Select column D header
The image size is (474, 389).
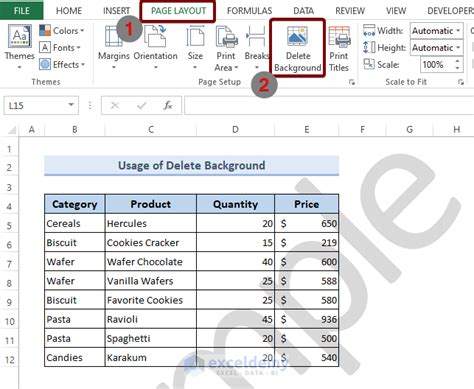(235, 129)
